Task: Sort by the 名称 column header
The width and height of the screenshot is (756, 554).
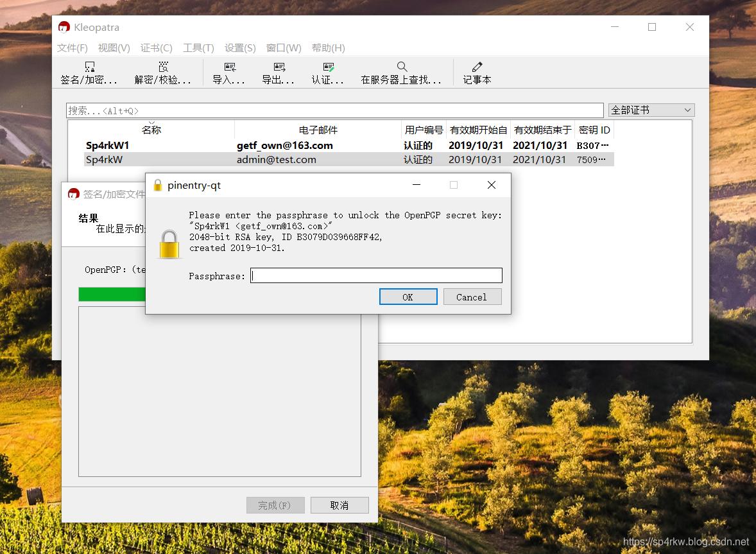Action: tap(151, 130)
